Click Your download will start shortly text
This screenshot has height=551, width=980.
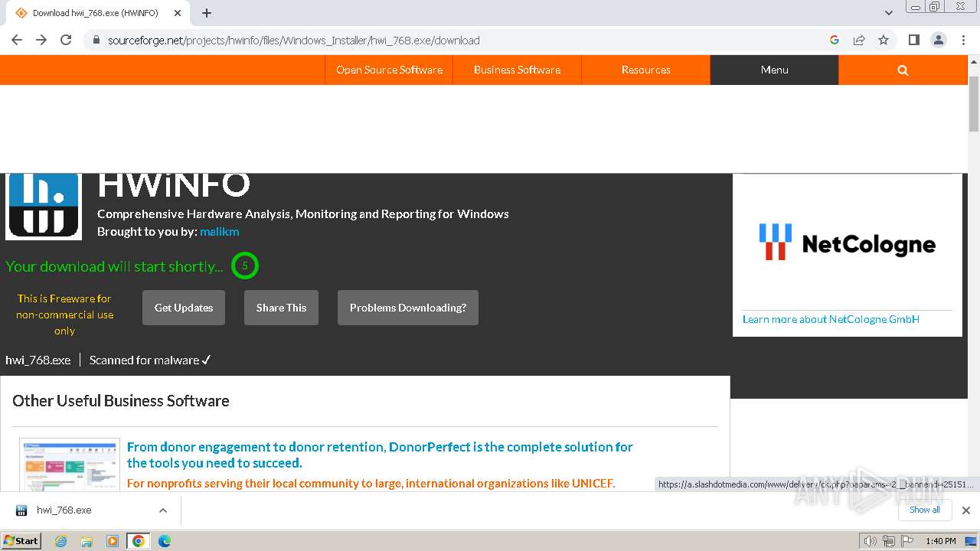pyautogui.click(x=115, y=266)
